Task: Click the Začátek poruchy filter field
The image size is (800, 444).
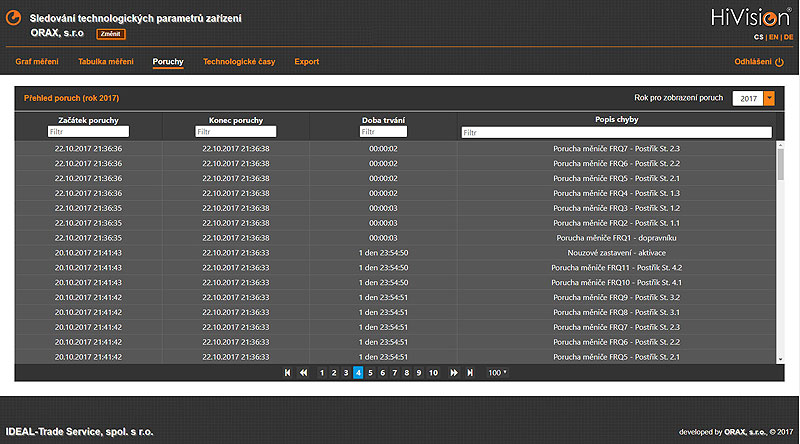Action: click(88, 132)
